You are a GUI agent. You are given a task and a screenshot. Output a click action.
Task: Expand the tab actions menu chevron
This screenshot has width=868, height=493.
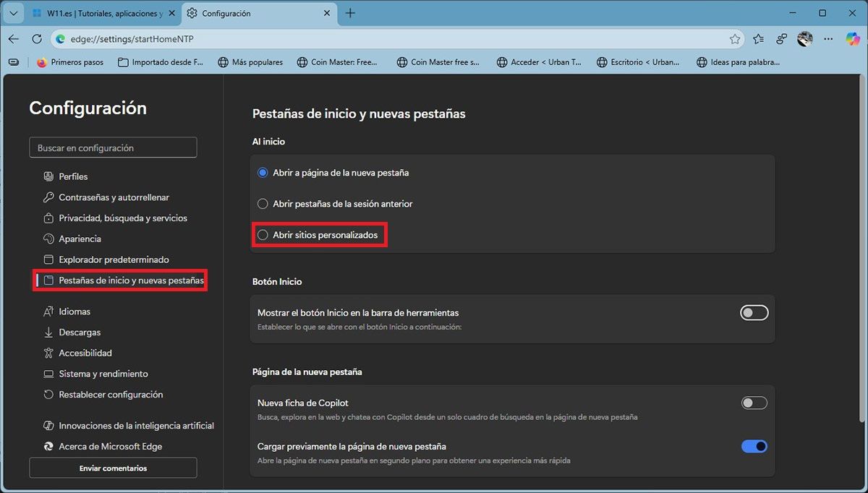[x=13, y=13]
